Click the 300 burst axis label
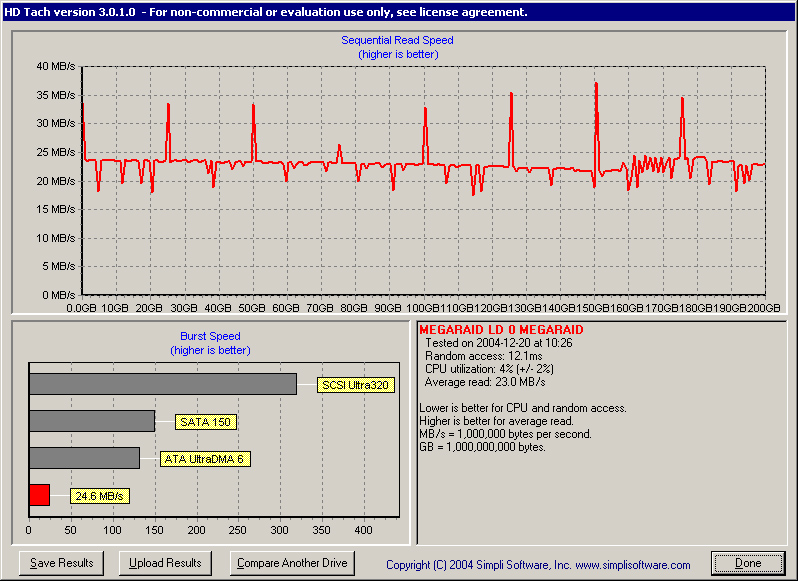 click(279, 530)
